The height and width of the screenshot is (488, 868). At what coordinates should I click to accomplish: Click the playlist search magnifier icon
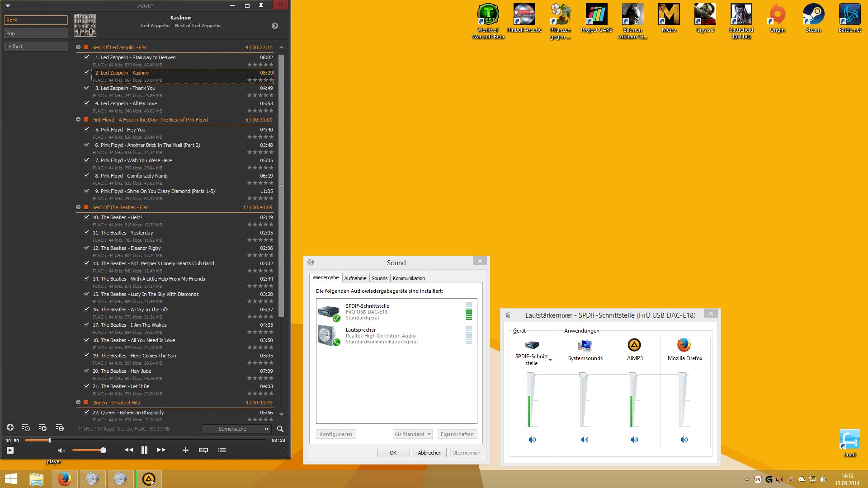280,429
